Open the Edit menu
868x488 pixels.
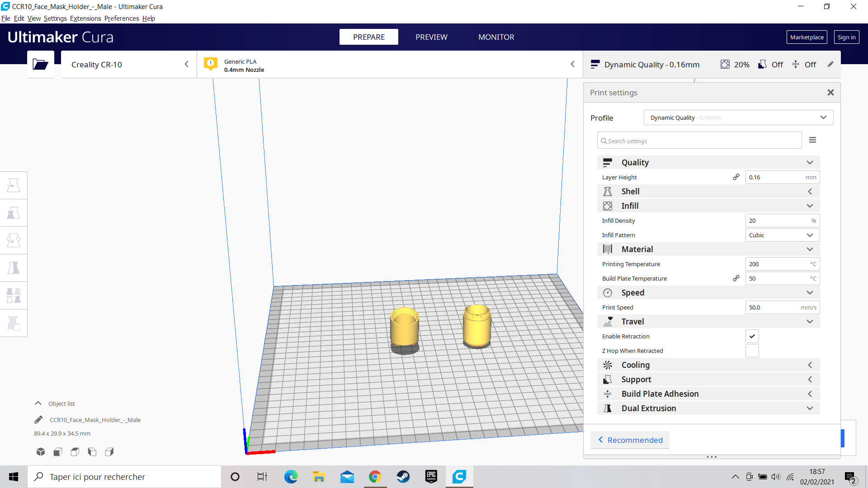(19, 19)
